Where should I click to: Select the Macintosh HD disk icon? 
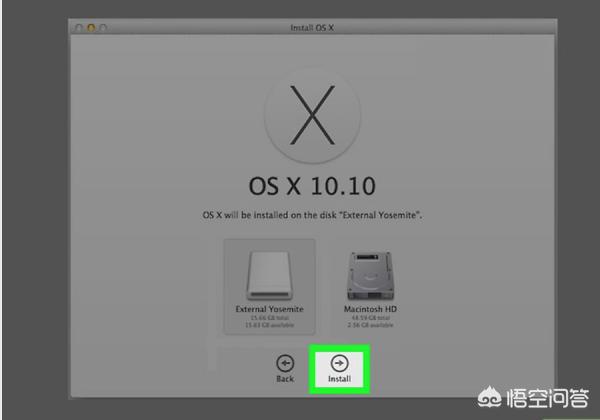click(370, 275)
